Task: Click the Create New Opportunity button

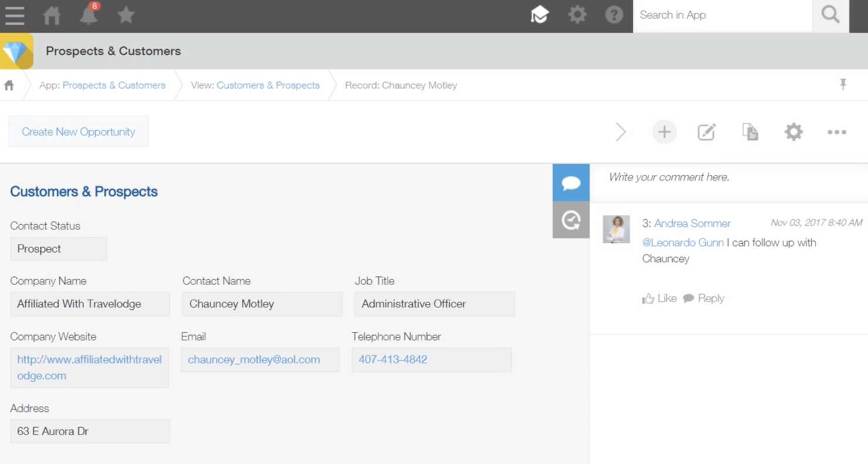Action: tap(78, 131)
